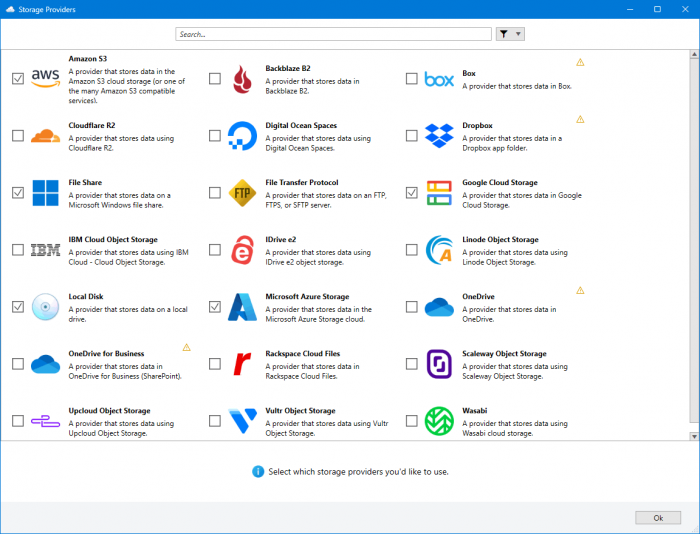Click the scrollbar up arrow
The width and height of the screenshot is (700, 534).
[694, 55]
